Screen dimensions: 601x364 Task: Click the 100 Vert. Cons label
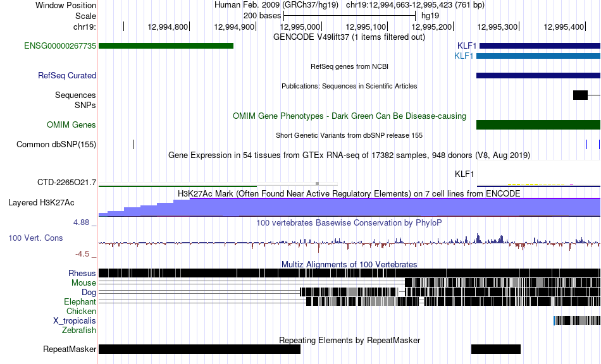pos(35,238)
